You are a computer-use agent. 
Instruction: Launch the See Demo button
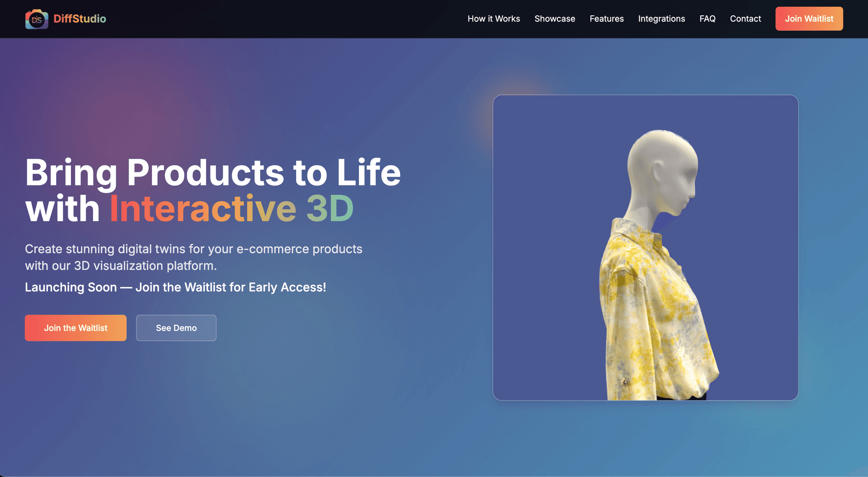176,328
